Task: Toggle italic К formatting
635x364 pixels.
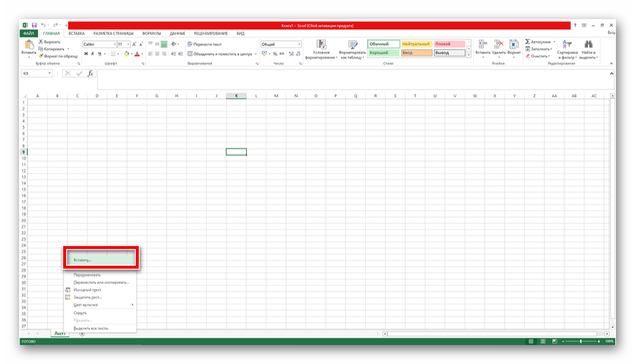Action: 93,54
